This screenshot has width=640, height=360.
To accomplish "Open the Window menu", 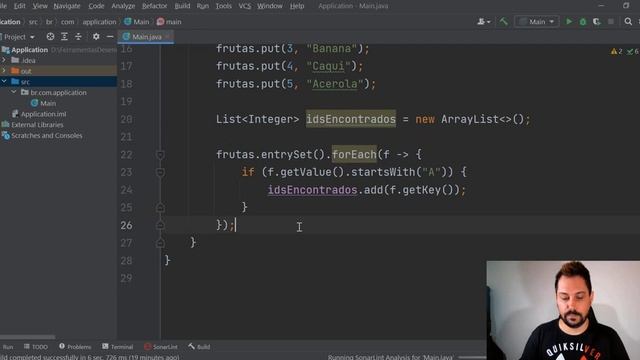I will coord(269,6).
